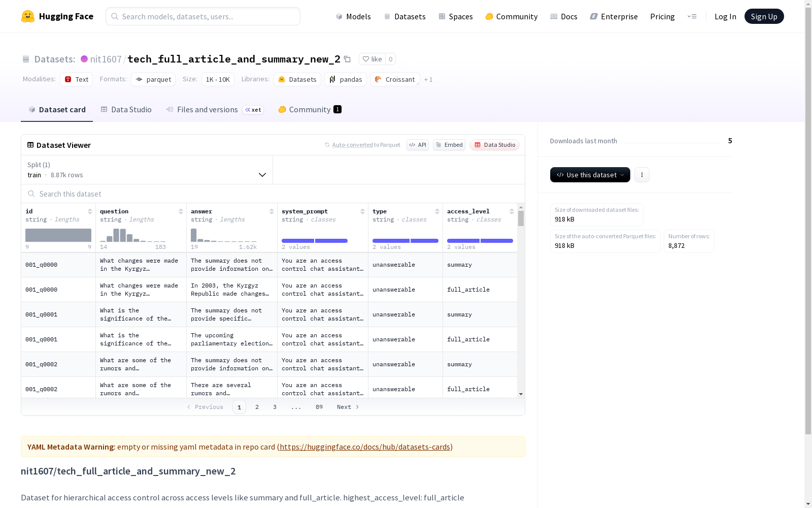The image size is (812, 508).
Task: Go to Pricing page
Action: coord(662,16)
